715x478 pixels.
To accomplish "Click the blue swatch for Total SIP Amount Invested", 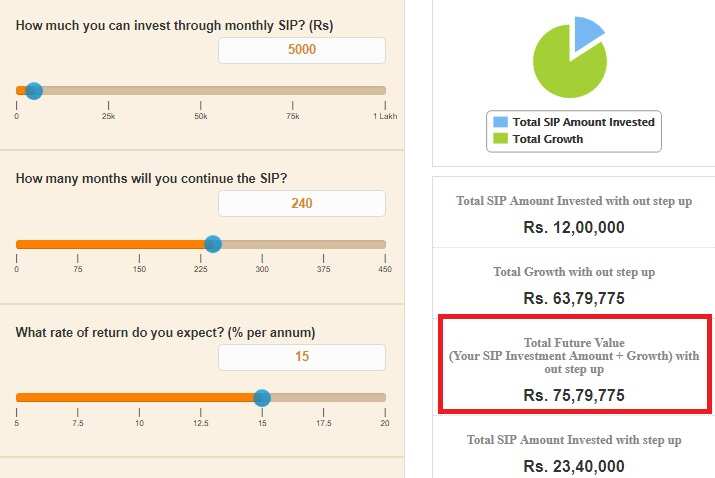I will click(500, 122).
